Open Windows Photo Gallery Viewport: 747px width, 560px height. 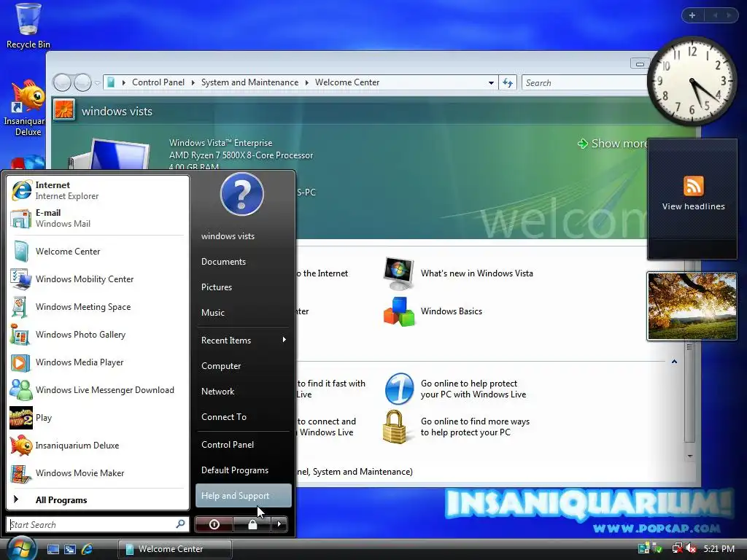97,334
